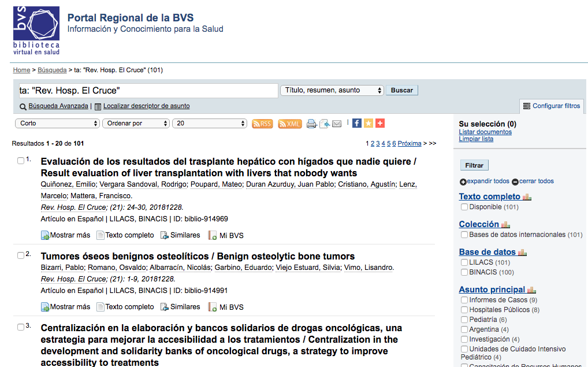Click the Filtrar button
The image size is (588, 367).
[474, 165]
